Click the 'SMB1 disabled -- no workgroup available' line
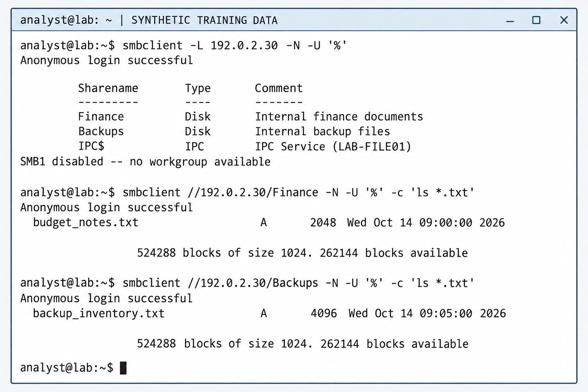Screen dimensions: 588x392 145,162
